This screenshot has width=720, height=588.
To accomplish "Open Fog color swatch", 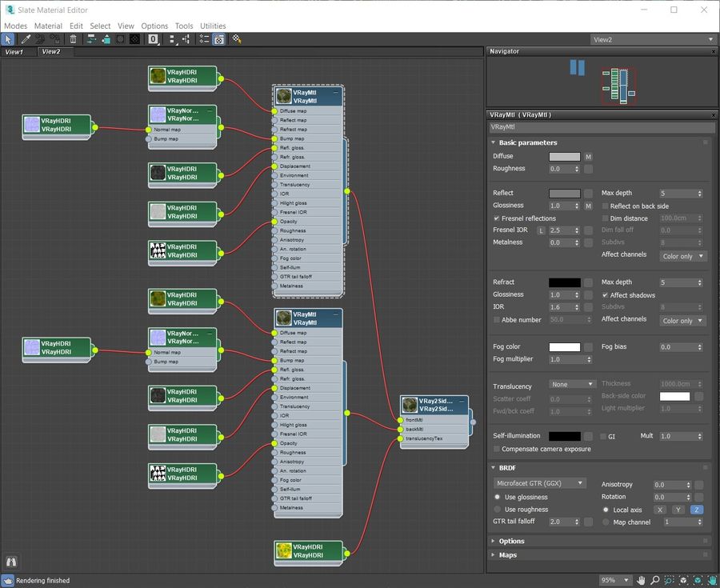I will tap(565, 347).
